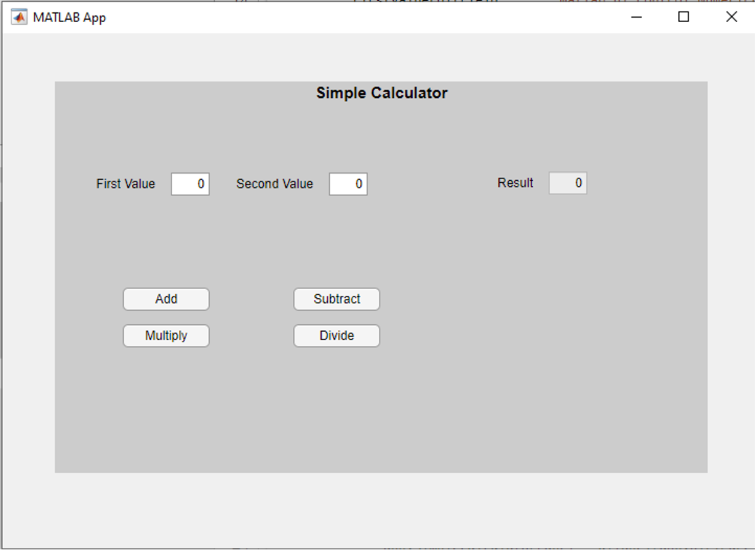Click the MATLAB logo in the title bar

19,17
